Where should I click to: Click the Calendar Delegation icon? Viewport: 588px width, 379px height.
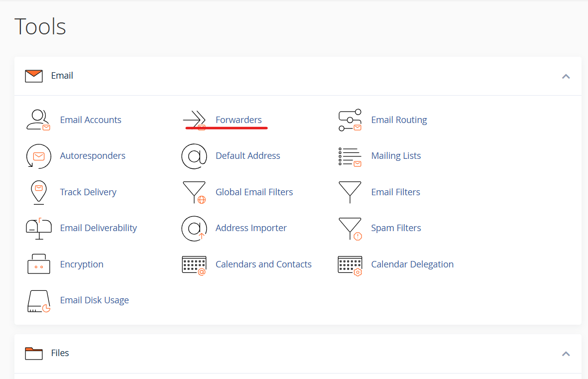point(350,264)
